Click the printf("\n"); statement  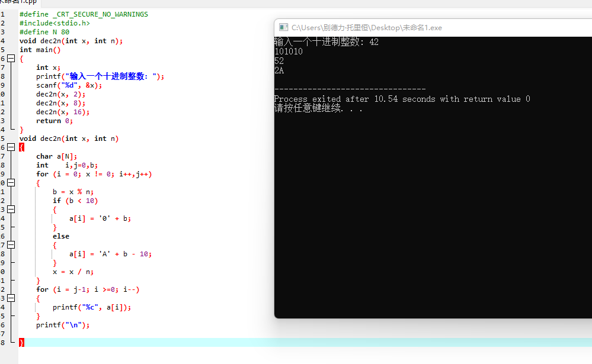(63, 325)
